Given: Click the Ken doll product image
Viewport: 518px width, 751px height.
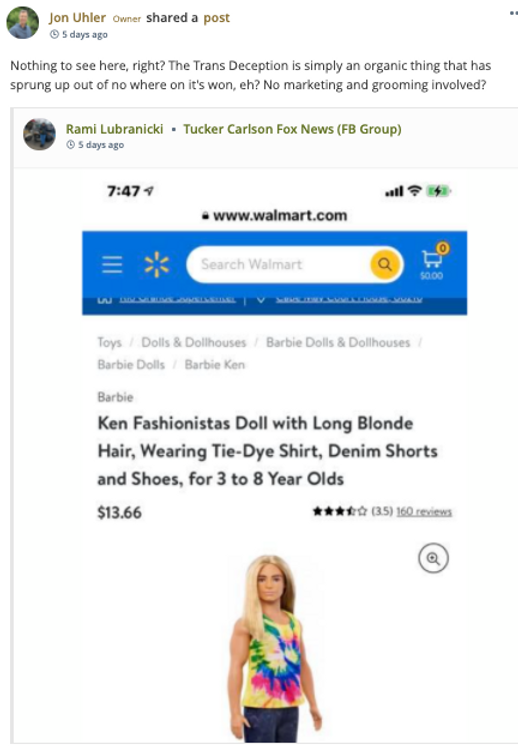Looking at the screenshot, I should (275, 648).
